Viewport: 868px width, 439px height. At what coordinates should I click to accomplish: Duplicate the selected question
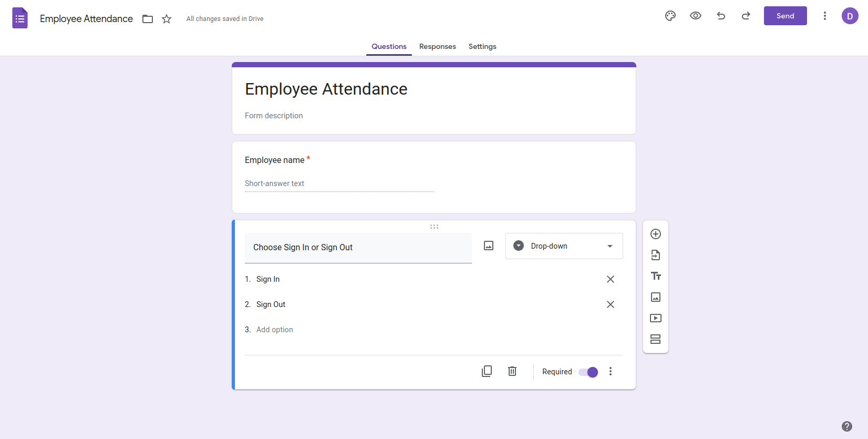click(487, 371)
